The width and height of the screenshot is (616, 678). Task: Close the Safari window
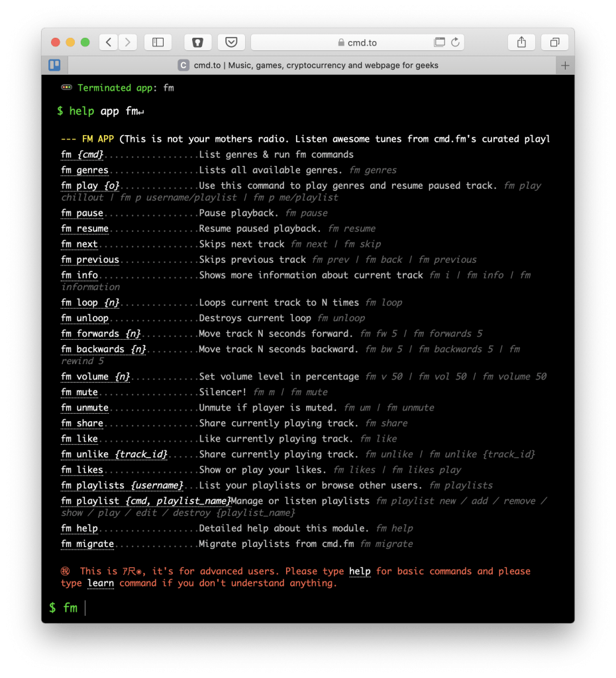[x=56, y=42]
